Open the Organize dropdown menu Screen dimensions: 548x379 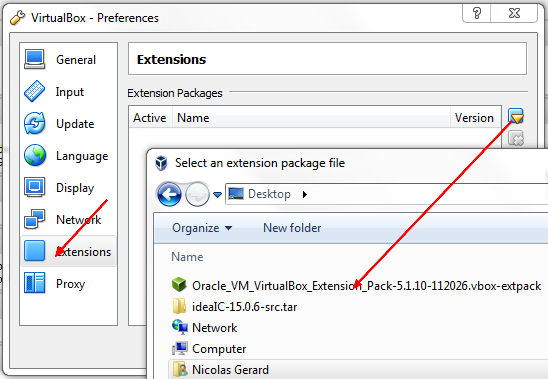(202, 228)
